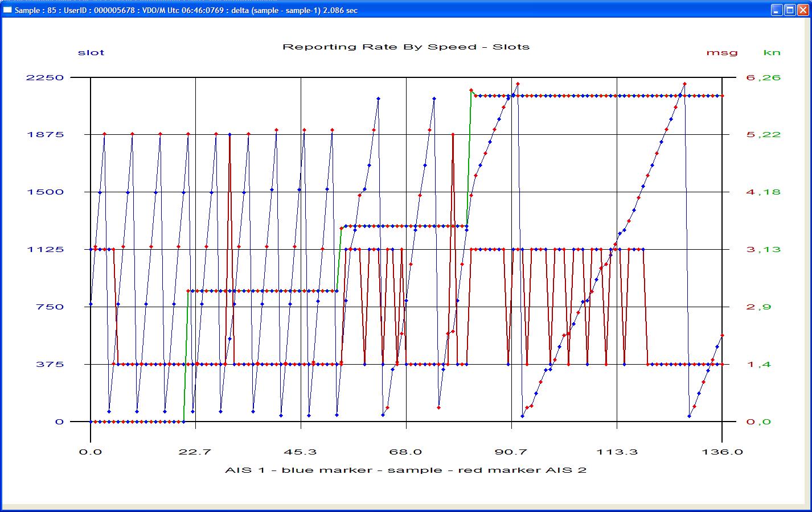This screenshot has width=812, height=512.
Task: Click the 68.0 mark on the horizontal axis
Action: click(406, 452)
